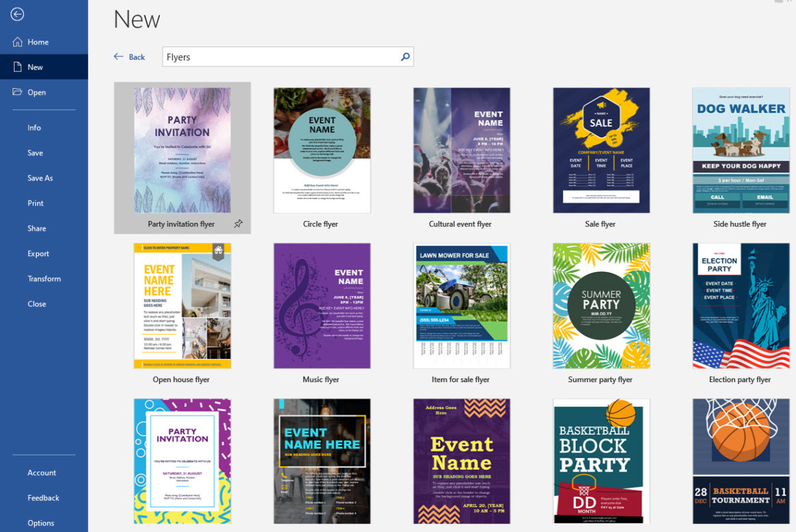This screenshot has height=532, width=796.
Task: Open the Options settings
Action: click(x=40, y=523)
